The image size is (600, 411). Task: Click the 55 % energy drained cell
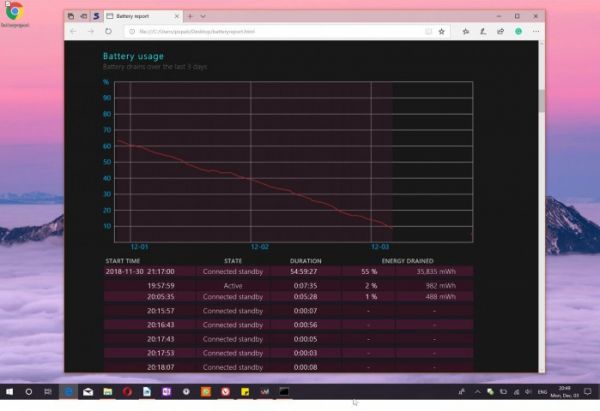[x=369, y=272]
